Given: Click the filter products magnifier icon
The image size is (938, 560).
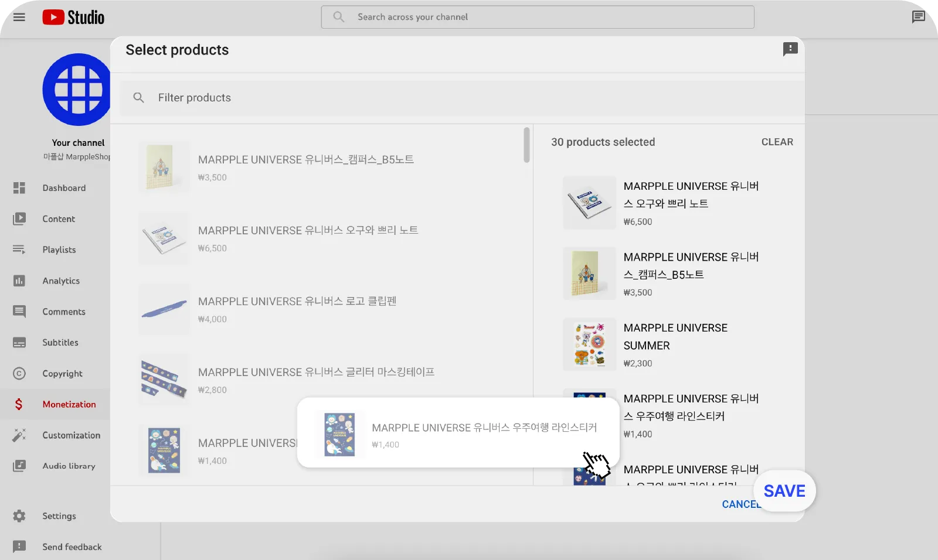Looking at the screenshot, I should [138, 98].
